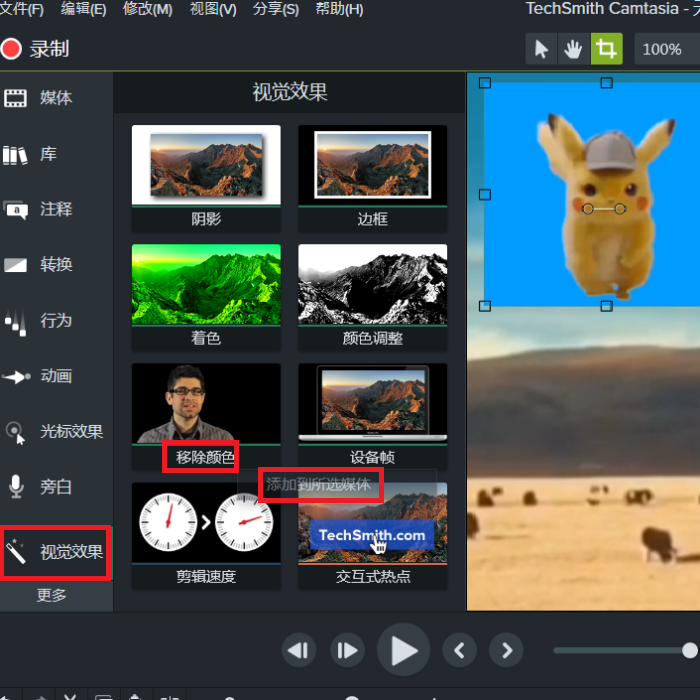The width and height of the screenshot is (700, 700).
Task: Open the 帮助(H) menu
Action: [339, 8]
